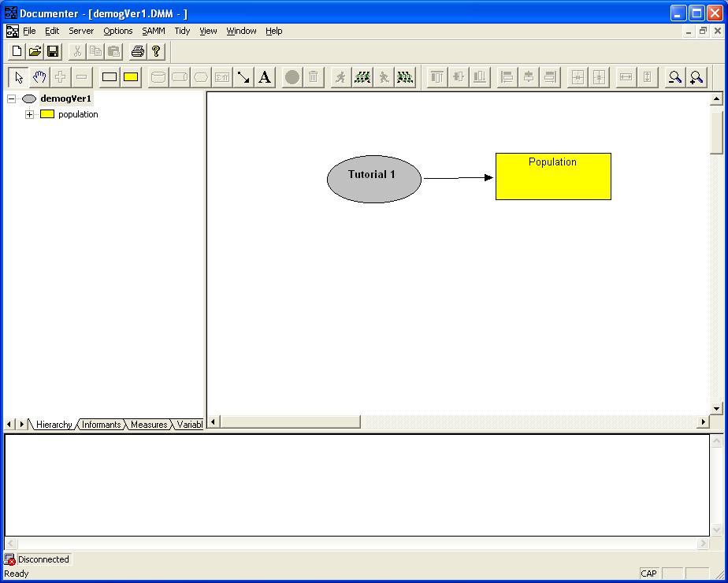Screen dimensions: 728x583
Task: Select the hand pan tool
Action: pos(39,77)
